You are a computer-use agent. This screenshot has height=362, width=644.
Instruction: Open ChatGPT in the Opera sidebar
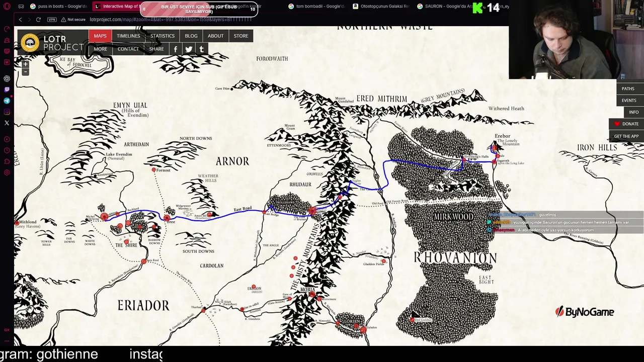pos(7,78)
